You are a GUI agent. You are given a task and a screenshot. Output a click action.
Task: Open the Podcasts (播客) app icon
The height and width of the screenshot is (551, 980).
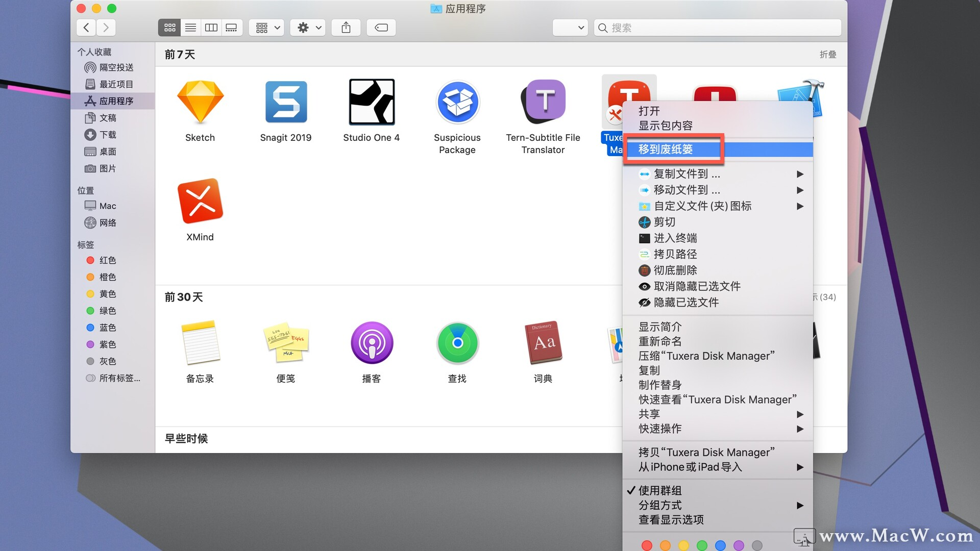point(371,343)
